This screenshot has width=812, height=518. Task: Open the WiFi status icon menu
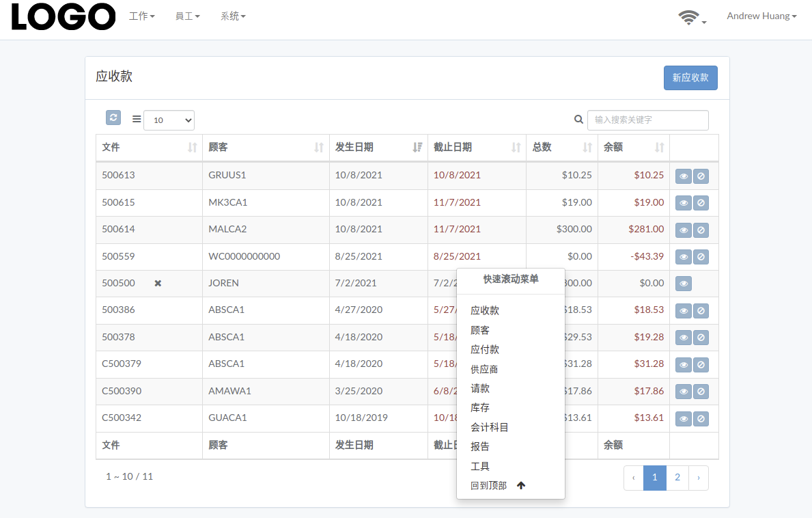coord(692,18)
